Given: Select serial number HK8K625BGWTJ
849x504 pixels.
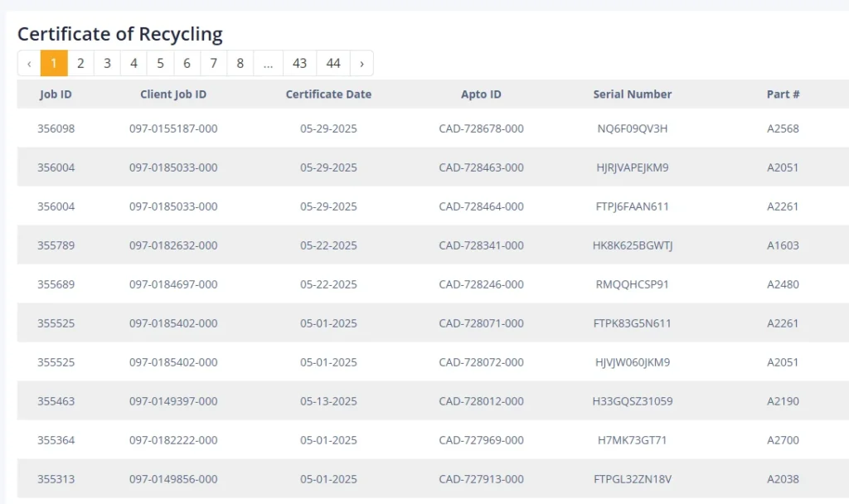Looking at the screenshot, I should (632, 245).
